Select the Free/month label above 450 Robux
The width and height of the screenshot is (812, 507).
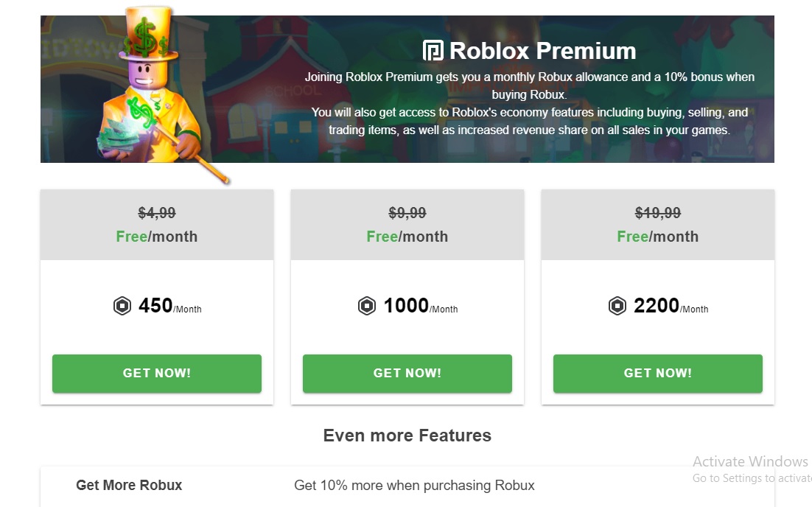pyautogui.click(x=157, y=237)
